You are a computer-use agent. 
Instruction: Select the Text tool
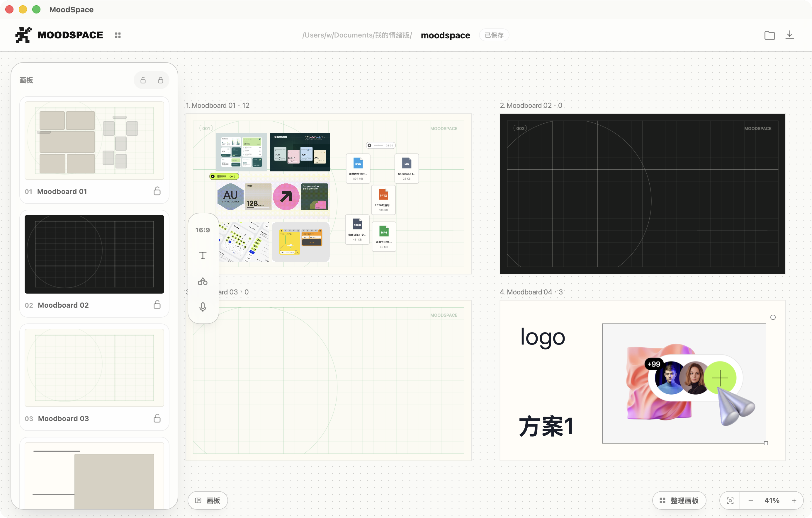[203, 255]
